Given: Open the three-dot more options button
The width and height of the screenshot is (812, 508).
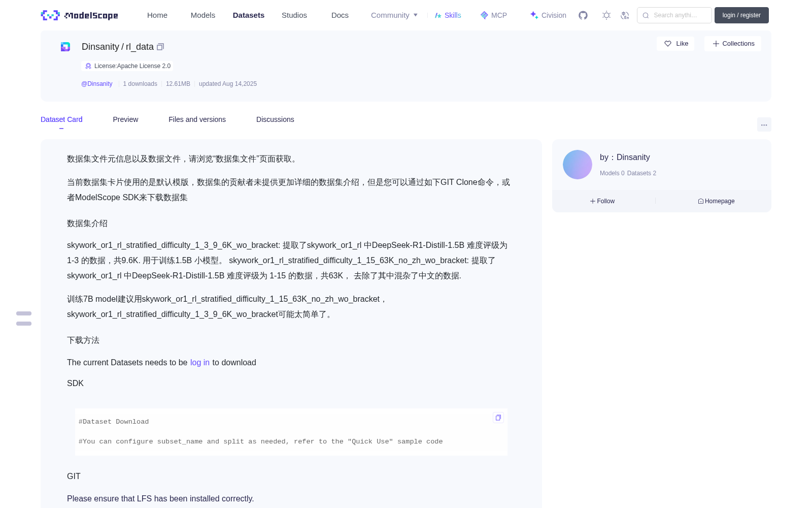Looking at the screenshot, I should coord(764,124).
